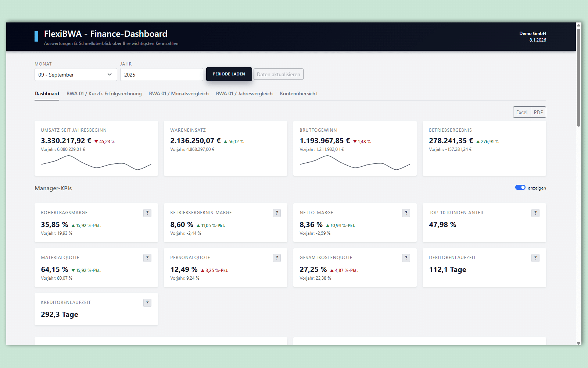This screenshot has height=368, width=588.
Task: Click Materialquote help question mark
Action: [x=147, y=258]
